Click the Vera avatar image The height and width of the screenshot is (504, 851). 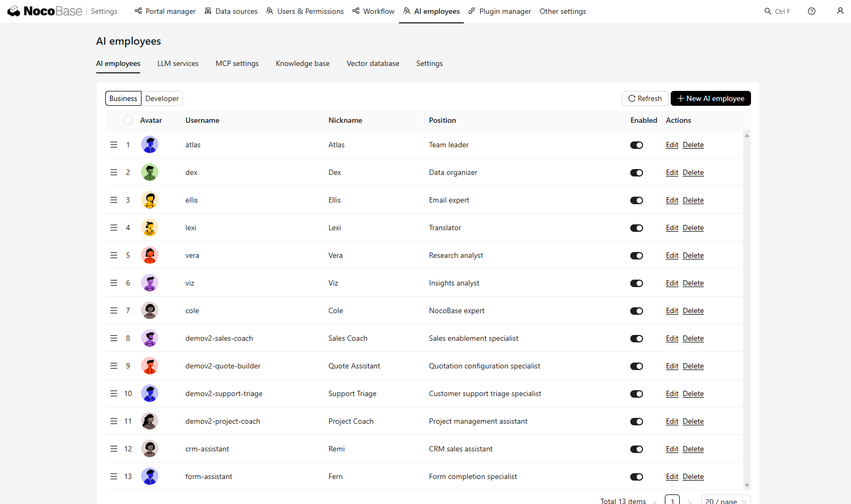coord(150,255)
